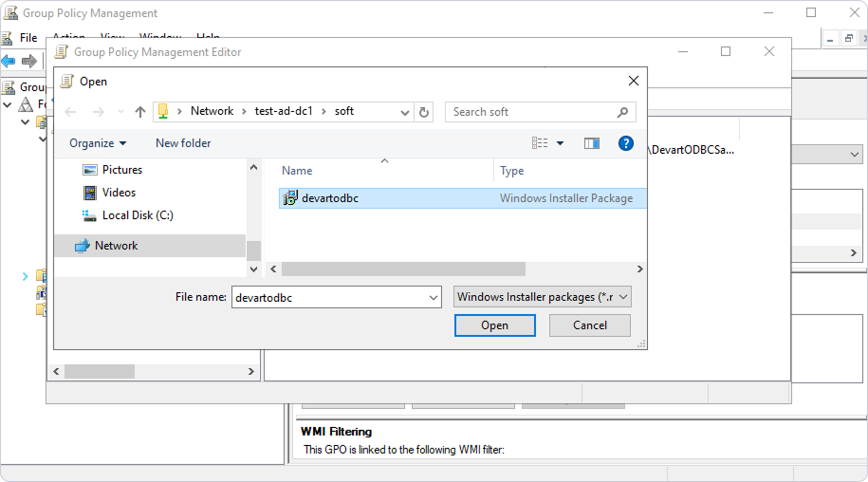Viewport: 868px width, 482px height.
Task: Cancel the Open dialog
Action: pos(589,325)
